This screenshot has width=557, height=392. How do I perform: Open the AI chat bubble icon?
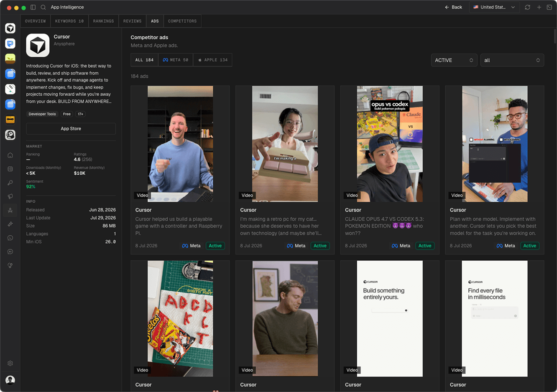[x=10, y=252]
